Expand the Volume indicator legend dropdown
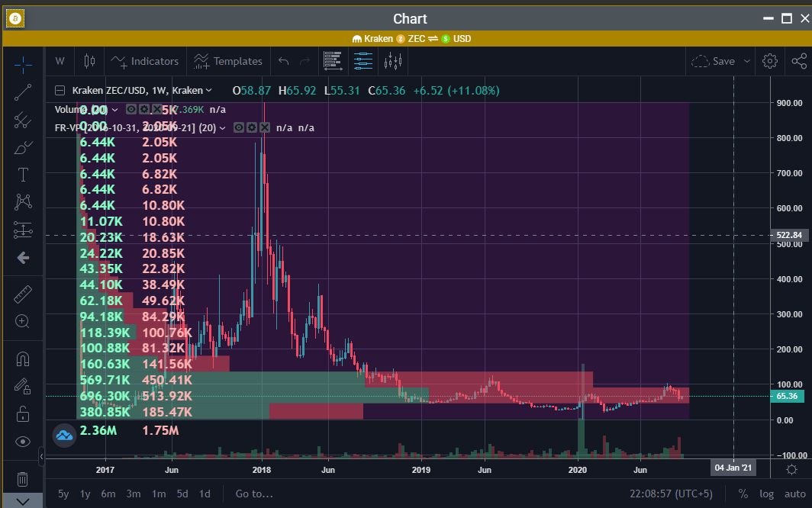The width and height of the screenshot is (812, 508). (114, 110)
